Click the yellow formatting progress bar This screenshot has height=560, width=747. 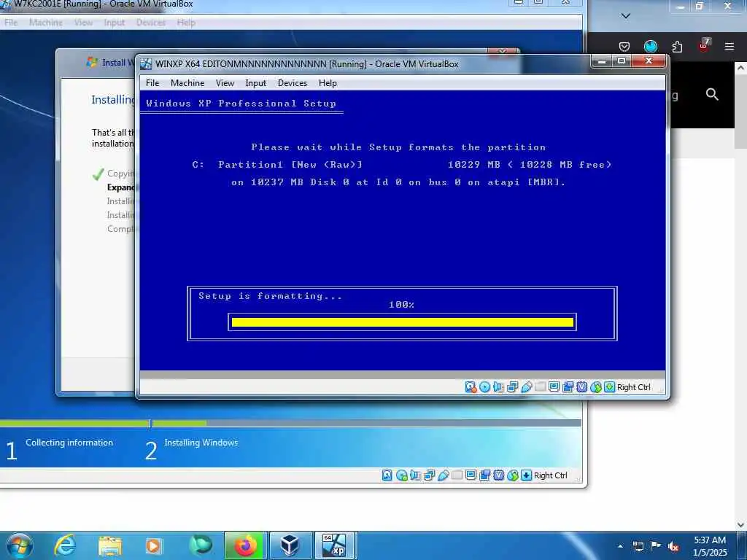[x=403, y=322]
